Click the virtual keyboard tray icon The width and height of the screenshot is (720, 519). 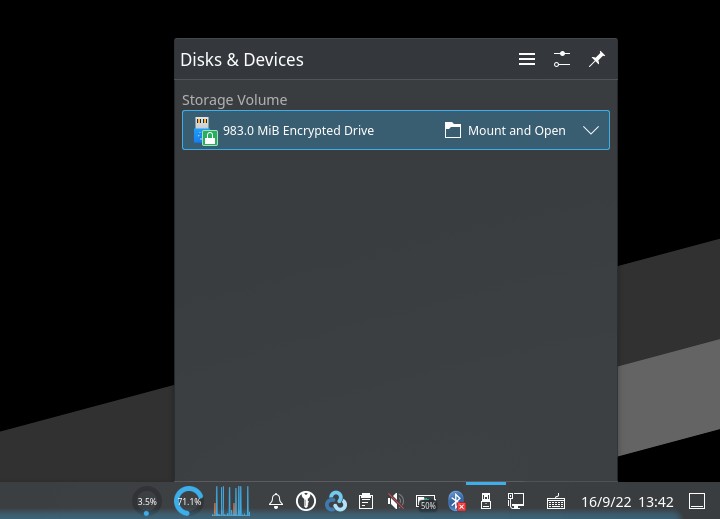coord(556,502)
